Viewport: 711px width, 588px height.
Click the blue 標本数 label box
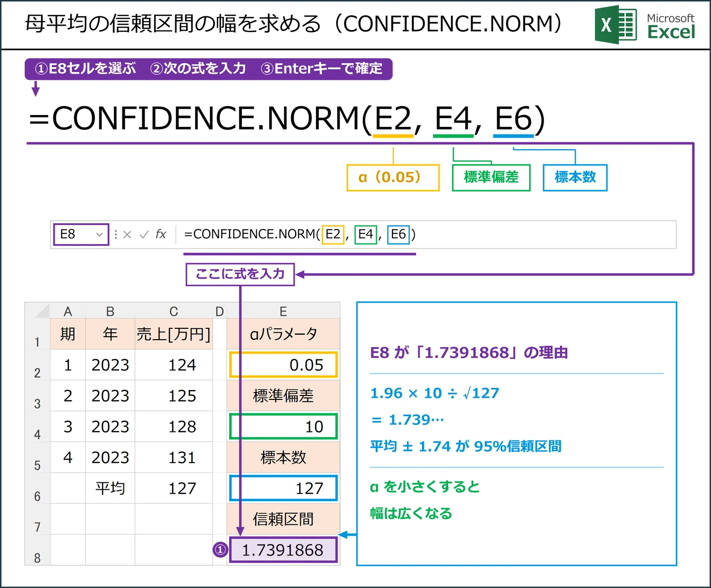(575, 178)
